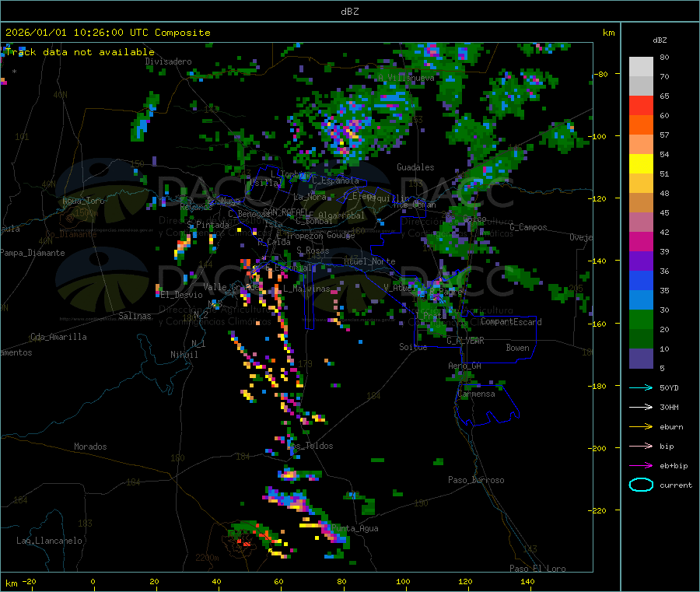Click the pink bip arrow legend icon

(641, 446)
